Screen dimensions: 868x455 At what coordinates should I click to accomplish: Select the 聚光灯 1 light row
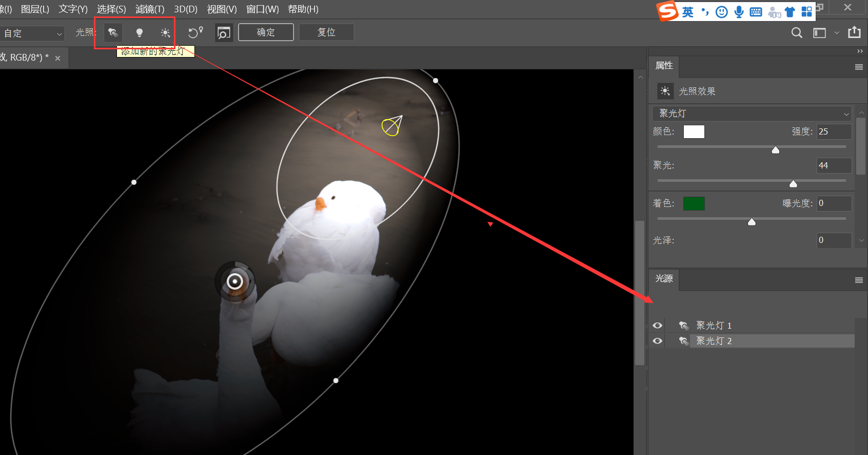[x=753, y=326]
